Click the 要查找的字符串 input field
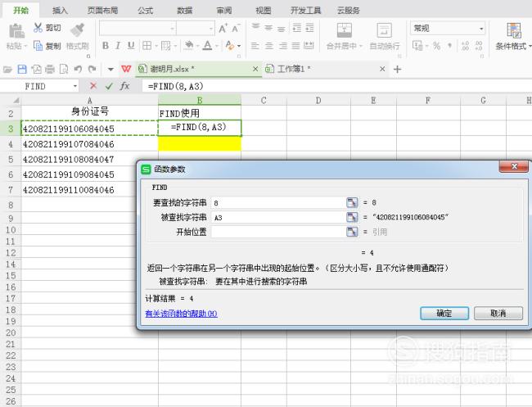The height and width of the screenshot is (407, 532). coord(278,202)
